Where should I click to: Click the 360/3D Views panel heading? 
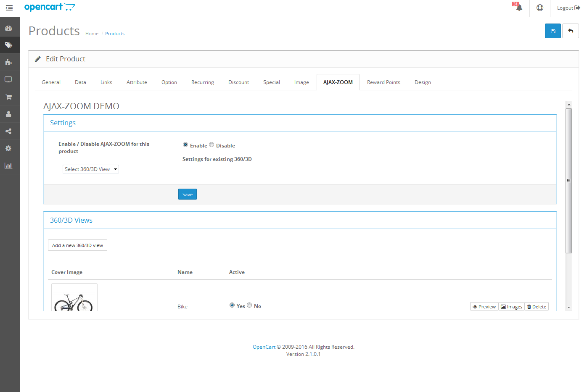(71, 220)
